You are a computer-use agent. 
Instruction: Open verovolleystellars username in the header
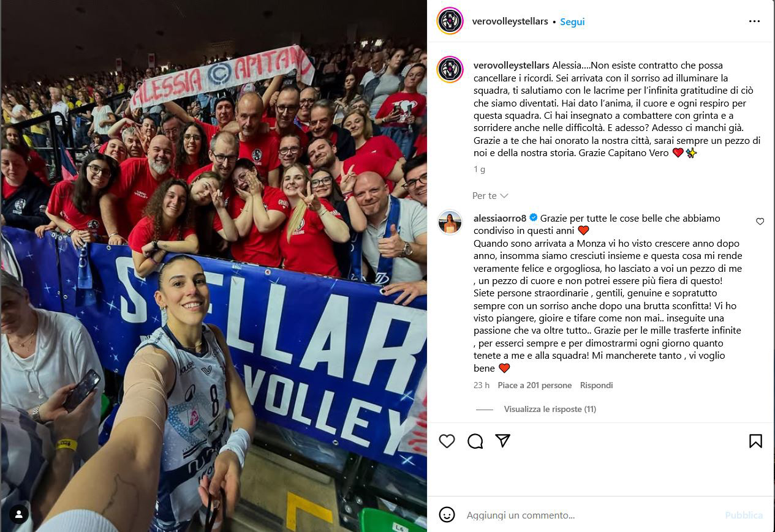[510, 21]
